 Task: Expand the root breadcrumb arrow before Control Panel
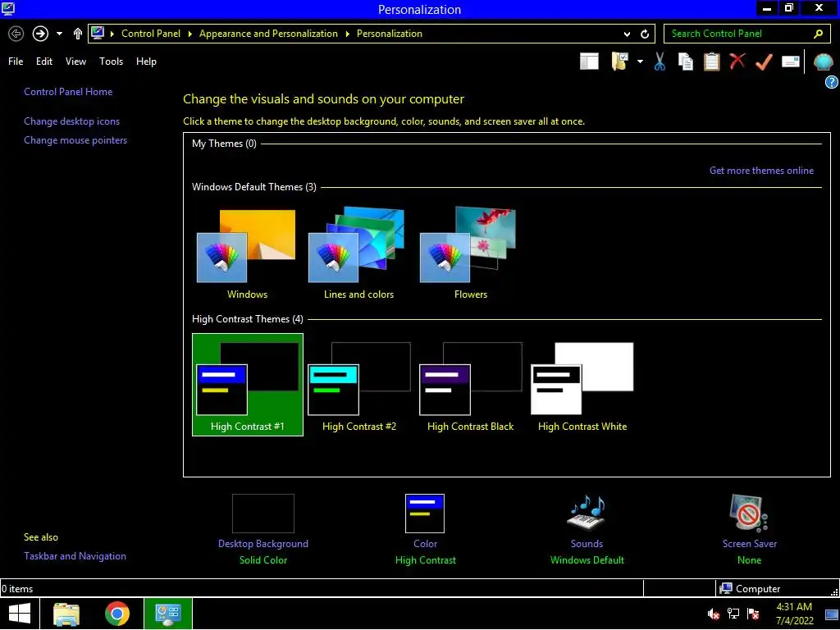[x=112, y=34]
